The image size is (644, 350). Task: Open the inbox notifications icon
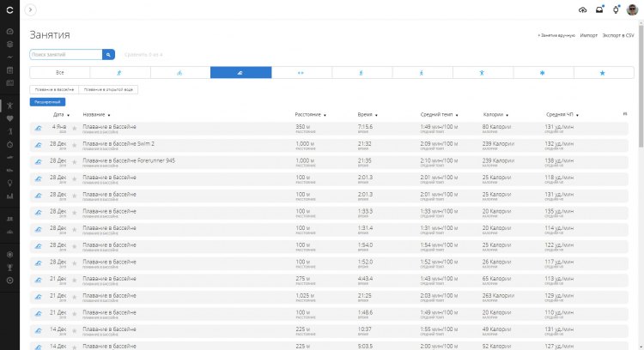[599, 9]
